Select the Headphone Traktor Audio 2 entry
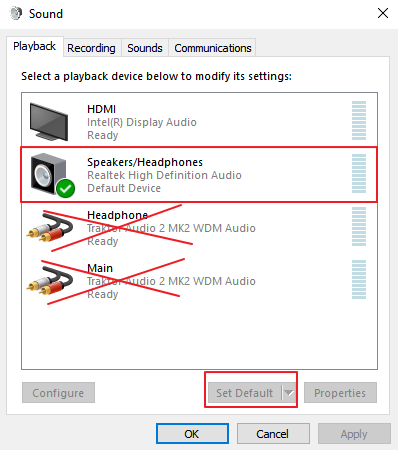Screen dimensions: 398x450 [x=199, y=228]
